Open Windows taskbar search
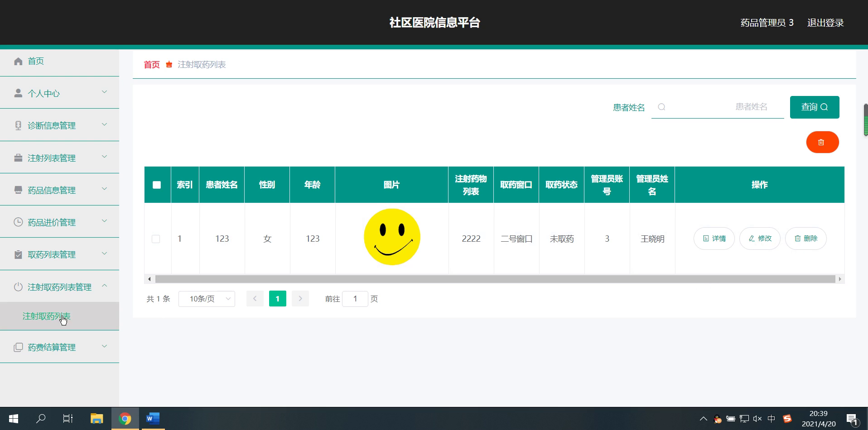Viewport: 868px width, 430px height. [41, 419]
